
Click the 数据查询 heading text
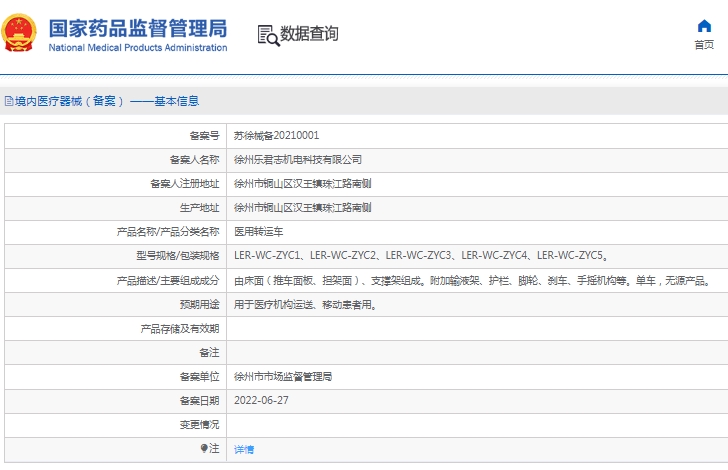click(x=309, y=33)
